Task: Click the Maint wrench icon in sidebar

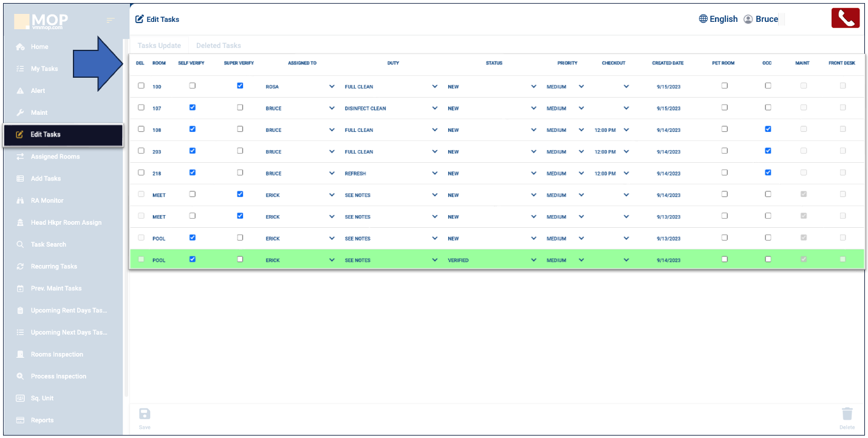Action: tap(20, 113)
